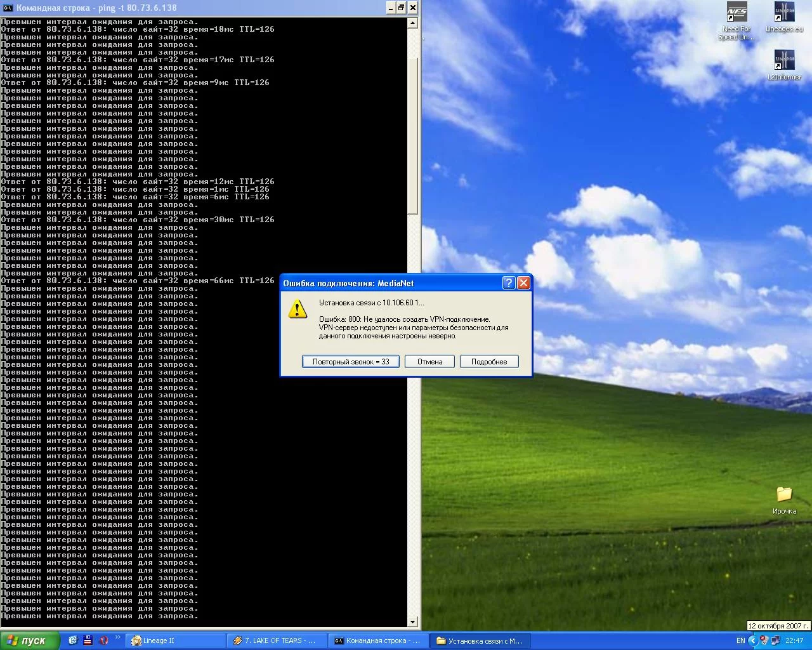Click the tray icon with the red cross
This screenshot has width=812, height=650.
click(764, 640)
